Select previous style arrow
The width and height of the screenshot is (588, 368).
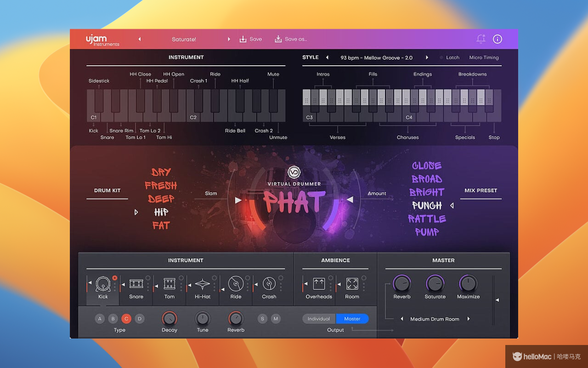pyautogui.click(x=328, y=57)
